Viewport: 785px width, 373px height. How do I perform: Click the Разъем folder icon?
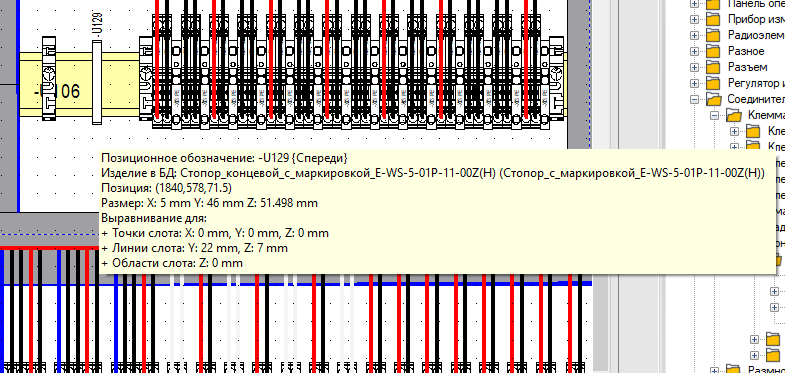point(713,67)
